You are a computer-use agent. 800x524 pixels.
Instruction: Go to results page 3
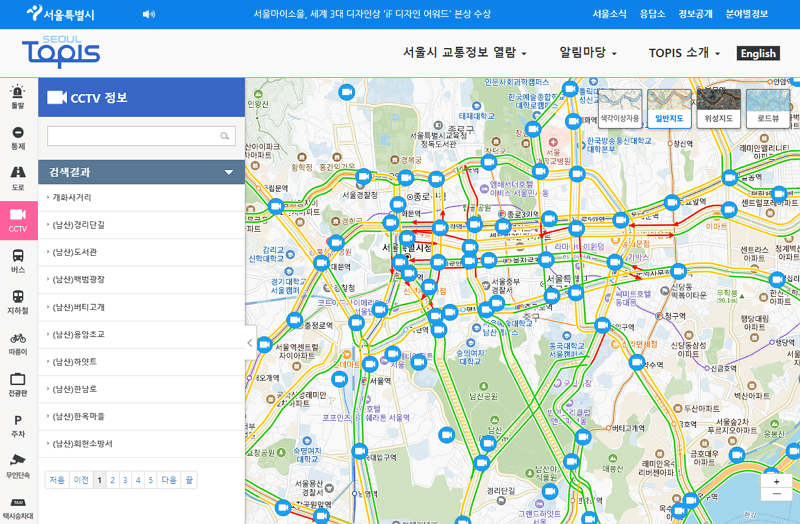(x=125, y=480)
